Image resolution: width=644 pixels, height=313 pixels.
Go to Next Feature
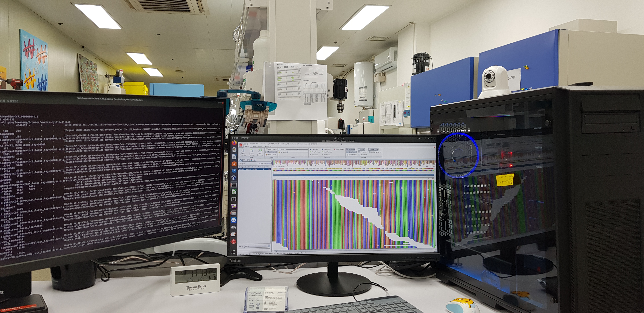pos(327,152)
